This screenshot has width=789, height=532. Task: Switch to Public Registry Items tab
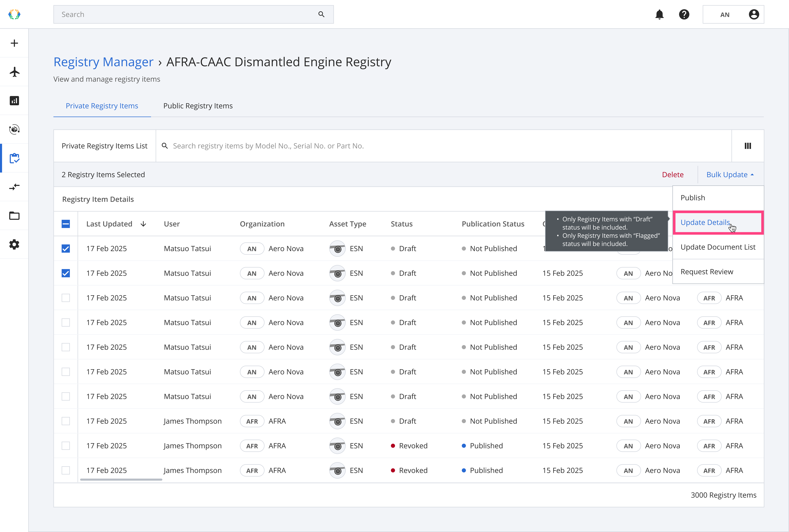[198, 106]
